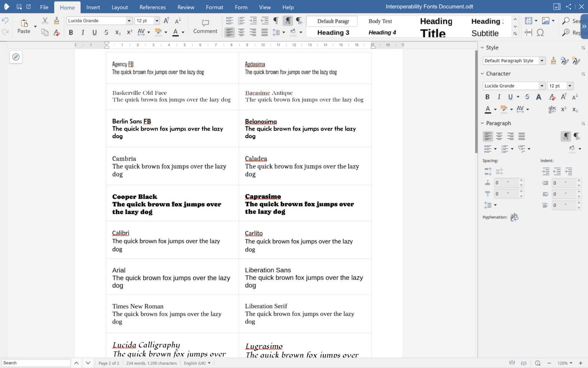This screenshot has width=588, height=368.
Task: Click the toolbar Increase Font Size icon
Action: [x=167, y=21]
